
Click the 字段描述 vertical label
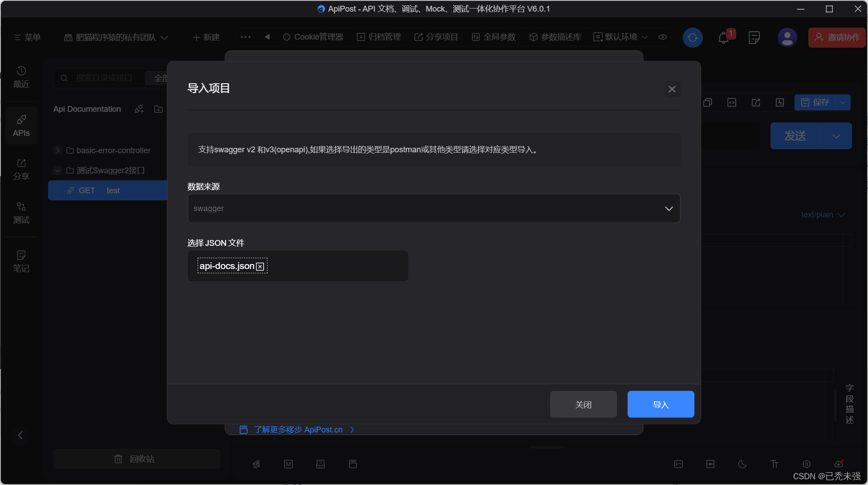(x=849, y=404)
